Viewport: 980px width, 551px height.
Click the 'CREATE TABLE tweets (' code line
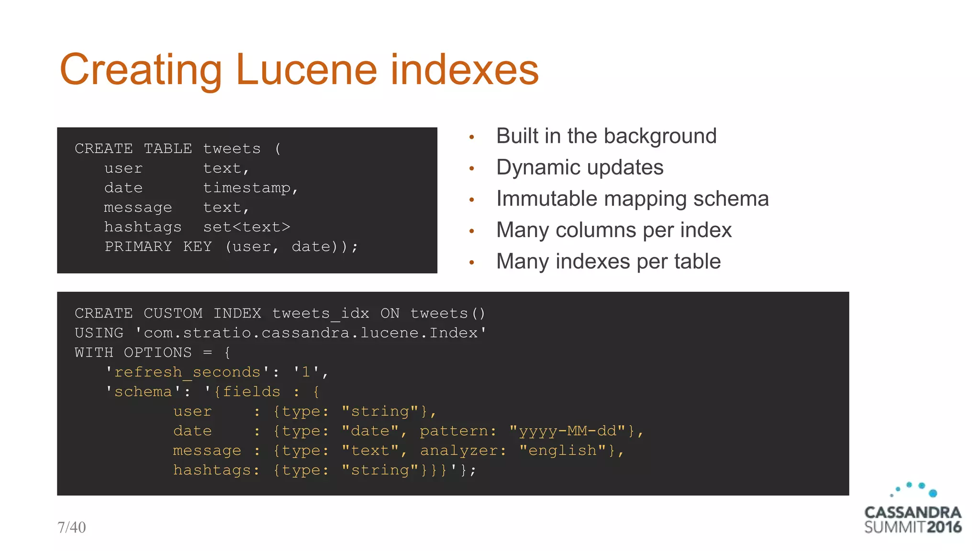tap(178, 149)
